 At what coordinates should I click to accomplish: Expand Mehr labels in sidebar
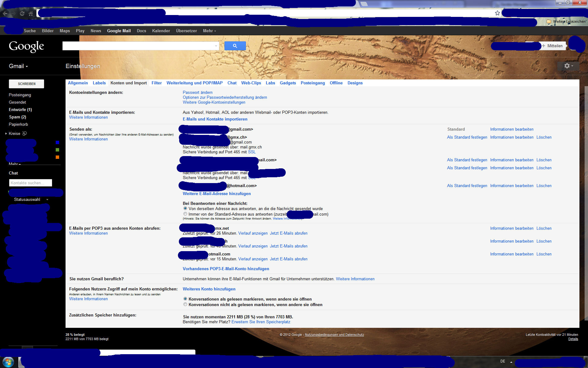pos(15,164)
